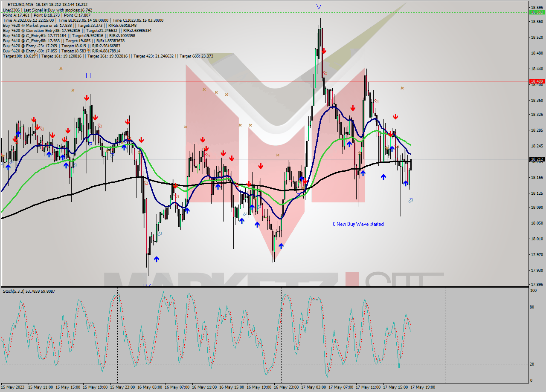Click the 18.560 price axis label
Image resolution: width=546 pixels, height=392 pixels.
click(537, 22)
